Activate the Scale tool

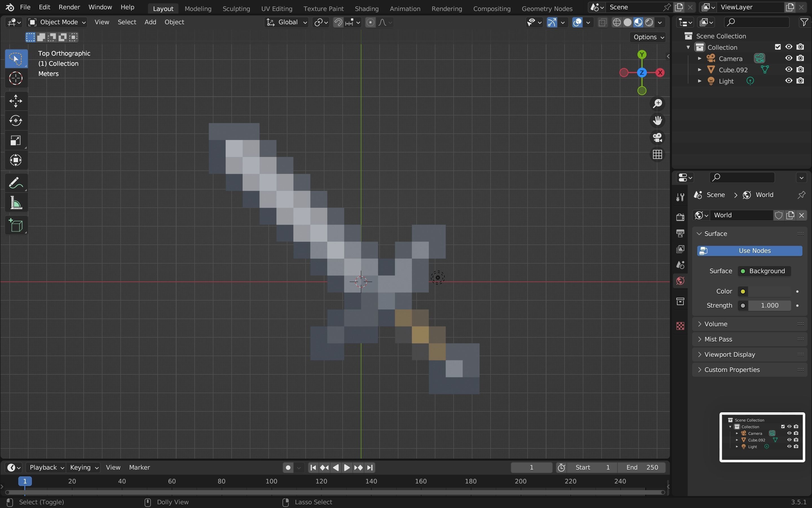[16, 141]
